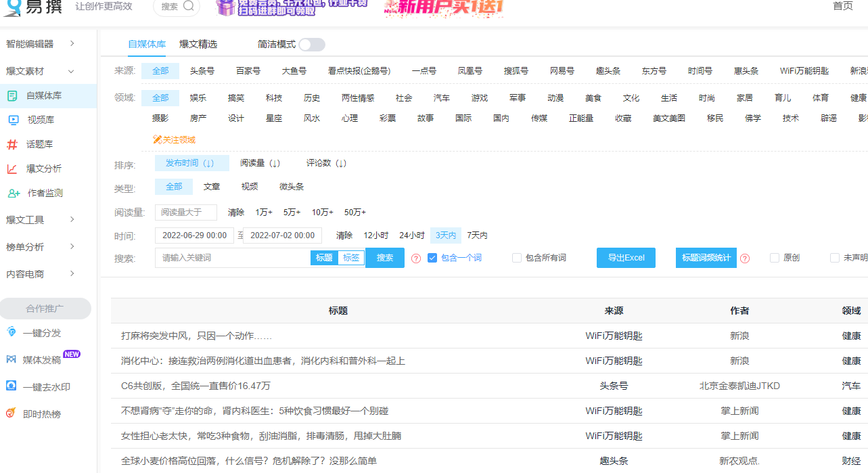The image size is (868, 473).
Task: Sort by 评论数
Action: pyautogui.click(x=326, y=163)
